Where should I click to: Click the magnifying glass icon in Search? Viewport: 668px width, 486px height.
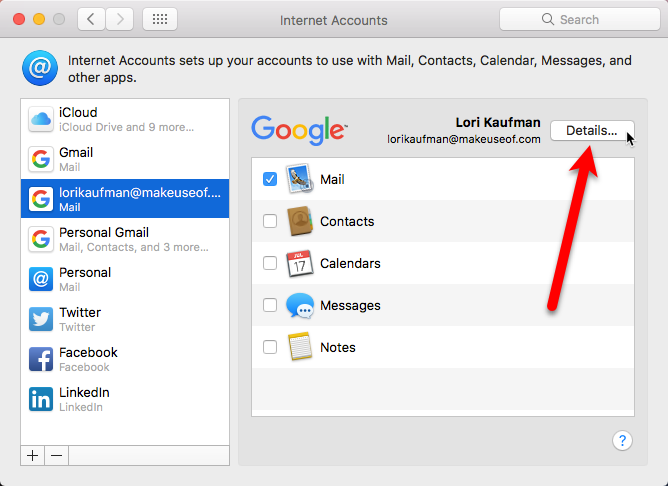pyautogui.click(x=547, y=19)
